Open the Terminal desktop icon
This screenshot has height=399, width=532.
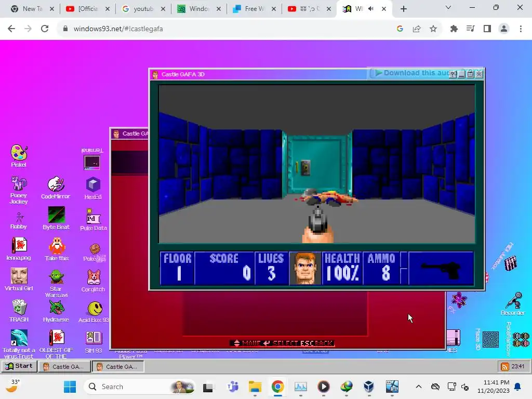[92, 159]
